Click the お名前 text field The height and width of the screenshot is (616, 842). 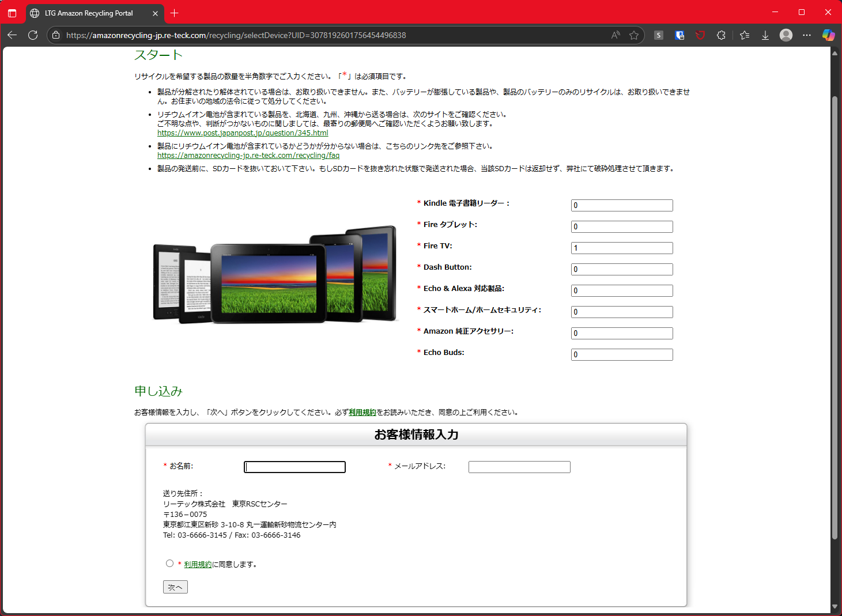coord(294,467)
